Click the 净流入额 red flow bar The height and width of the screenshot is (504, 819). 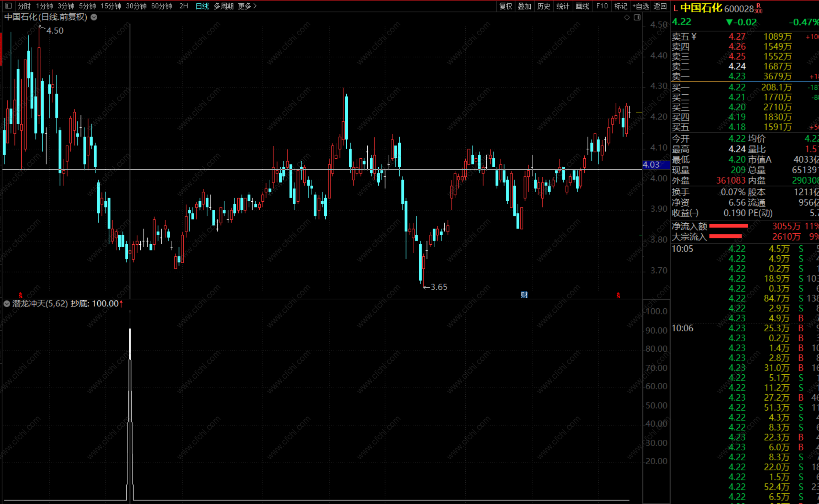coord(728,226)
